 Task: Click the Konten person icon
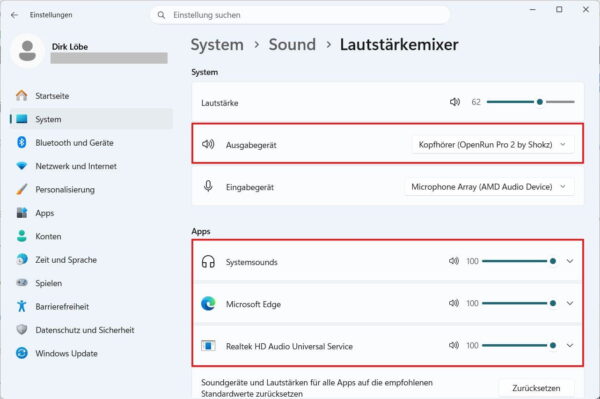pyautogui.click(x=22, y=236)
